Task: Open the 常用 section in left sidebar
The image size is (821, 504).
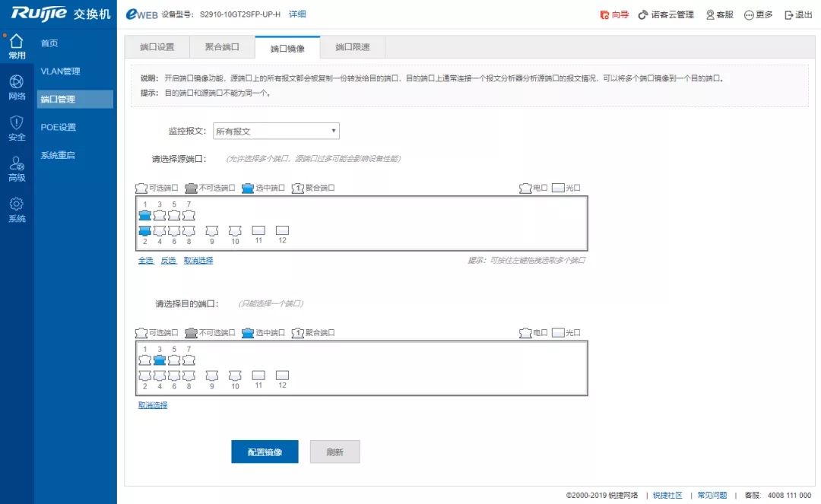Action: tap(17, 46)
